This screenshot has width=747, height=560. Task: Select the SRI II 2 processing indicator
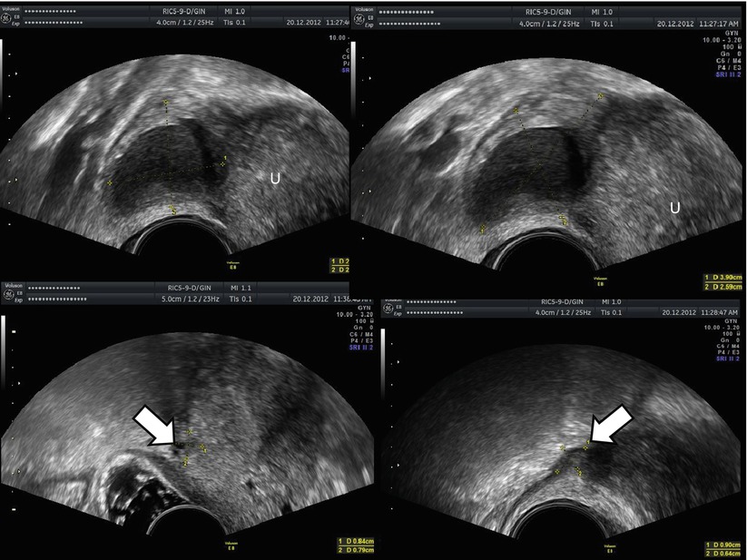coord(727,74)
